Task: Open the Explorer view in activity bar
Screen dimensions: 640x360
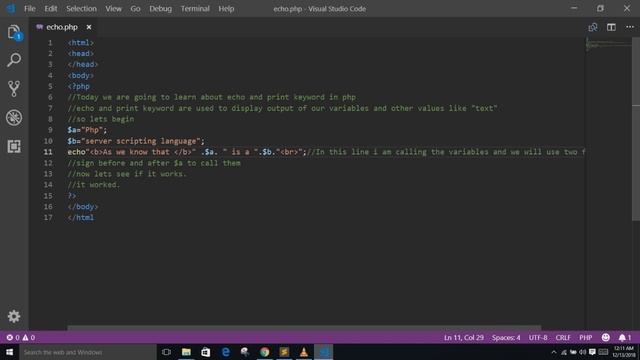Action: coord(14,33)
